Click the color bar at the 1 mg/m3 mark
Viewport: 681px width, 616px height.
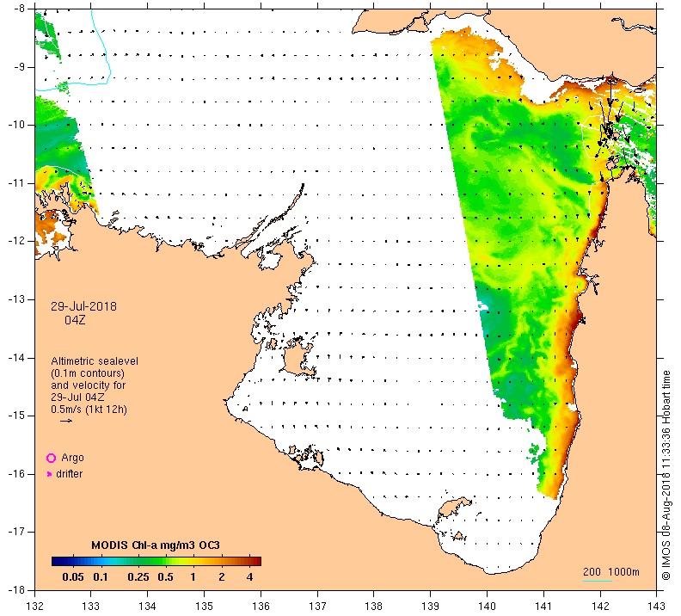[x=193, y=561]
